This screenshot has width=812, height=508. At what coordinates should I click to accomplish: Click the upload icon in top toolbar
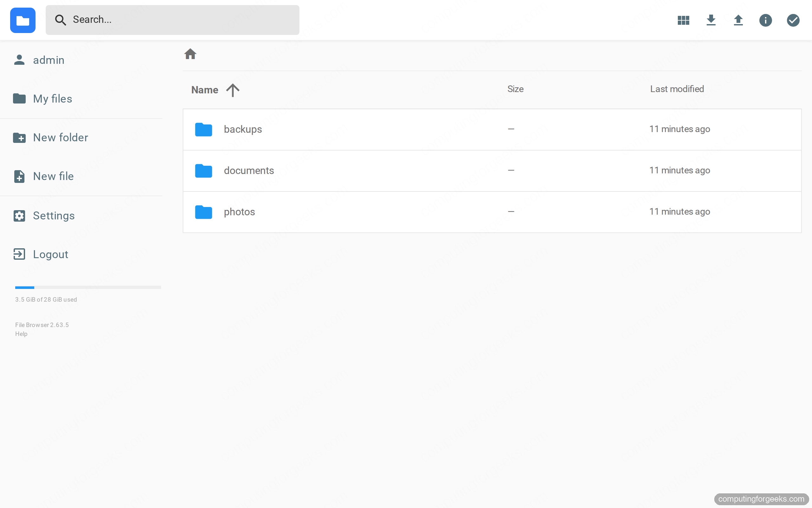(x=738, y=20)
